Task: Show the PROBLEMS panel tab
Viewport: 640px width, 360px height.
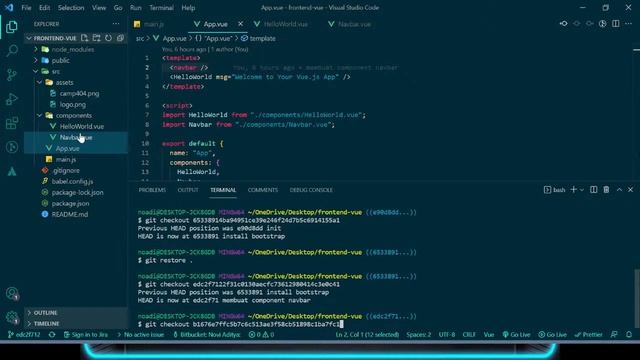Action: (152, 190)
